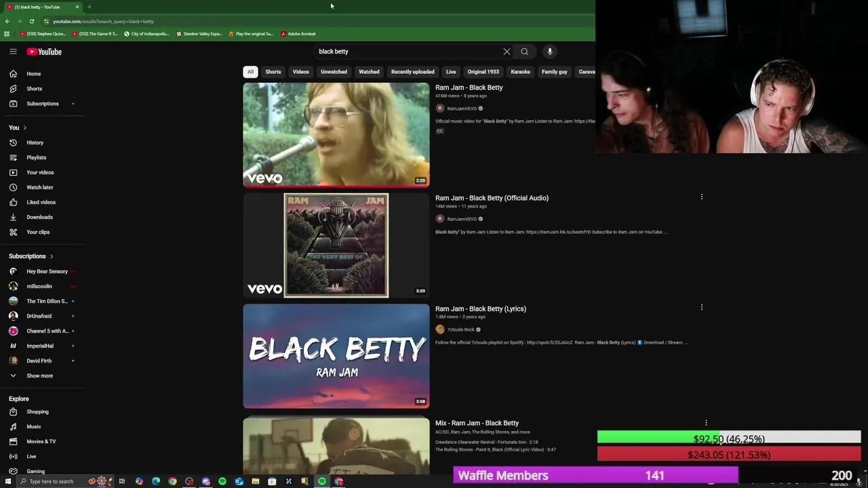This screenshot has height=488, width=868.
Task: Click the browser address bar URL
Action: coord(103,21)
